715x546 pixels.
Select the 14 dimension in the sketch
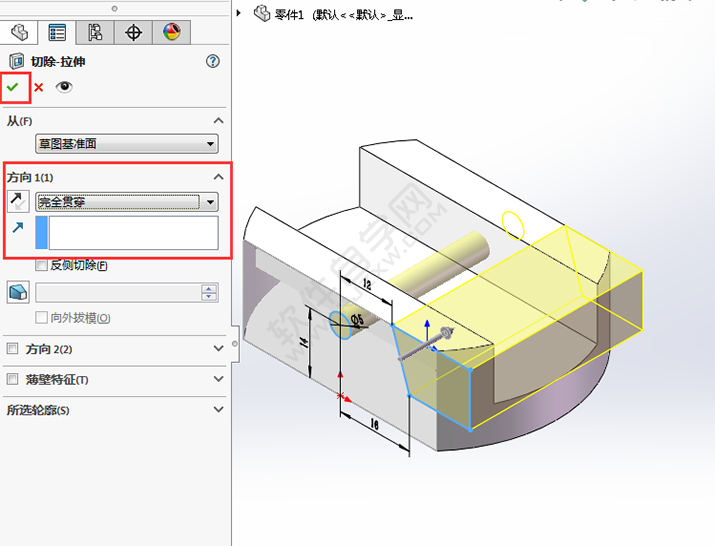[x=305, y=343]
